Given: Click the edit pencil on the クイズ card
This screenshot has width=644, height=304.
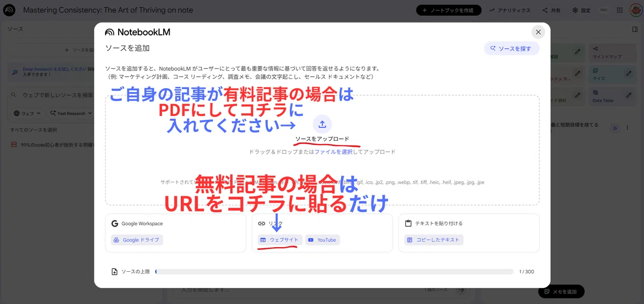Looking at the screenshot, I should click(628, 74).
